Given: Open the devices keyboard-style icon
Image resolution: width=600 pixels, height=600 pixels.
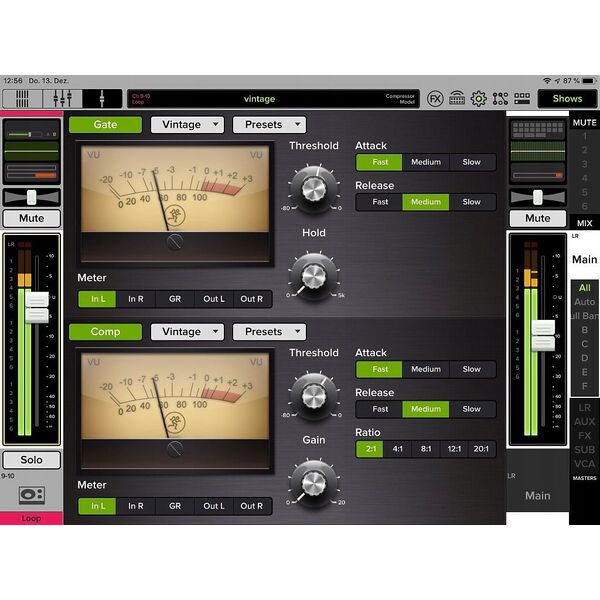Looking at the screenshot, I should click(457, 99).
